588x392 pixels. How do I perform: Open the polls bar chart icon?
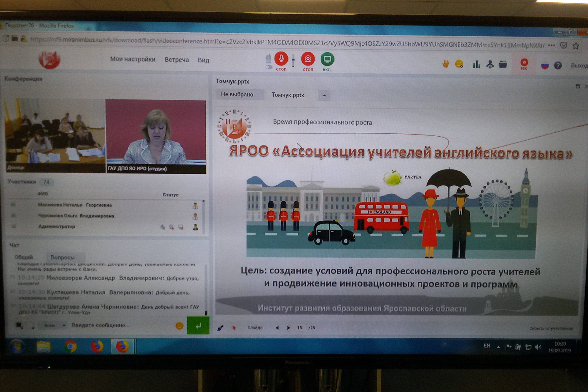[476, 64]
